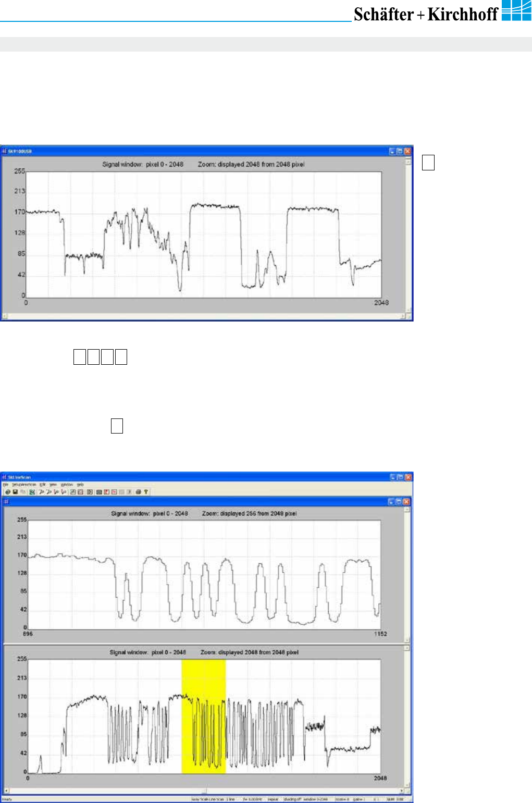Image resolution: width=532 pixels, height=803 pixels.
Task: Click the printer icon in the toolbar
Action: coord(138,491)
